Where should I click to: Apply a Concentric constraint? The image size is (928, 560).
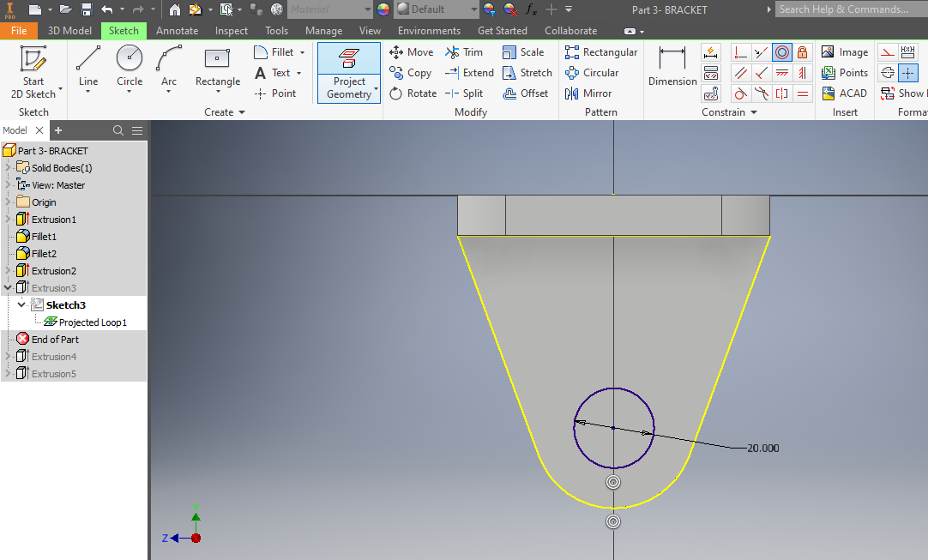(x=781, y=51)
